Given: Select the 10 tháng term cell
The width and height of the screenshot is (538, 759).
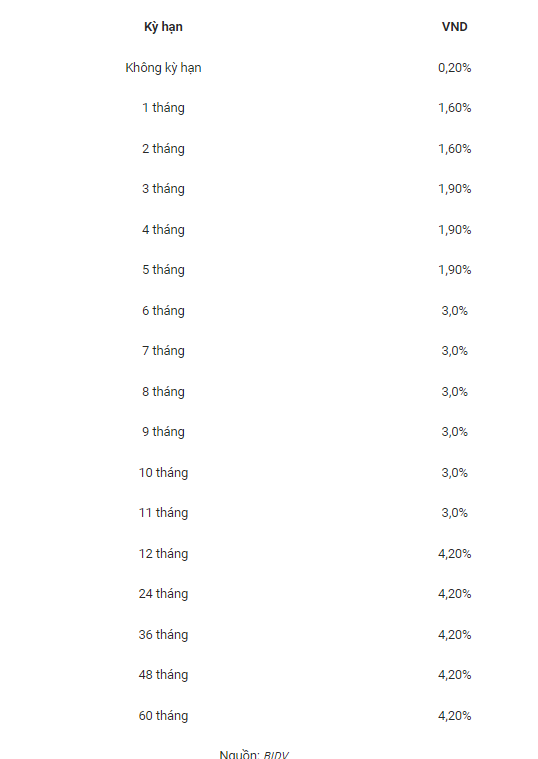Looking at the screenshot, I should point(163,472).
